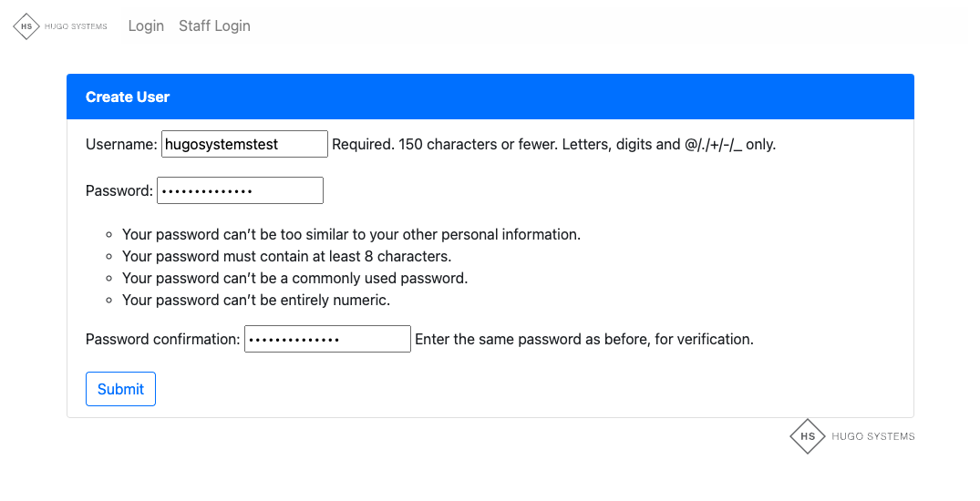
Task: Click the Create User panel header
Action: [490, 97]
